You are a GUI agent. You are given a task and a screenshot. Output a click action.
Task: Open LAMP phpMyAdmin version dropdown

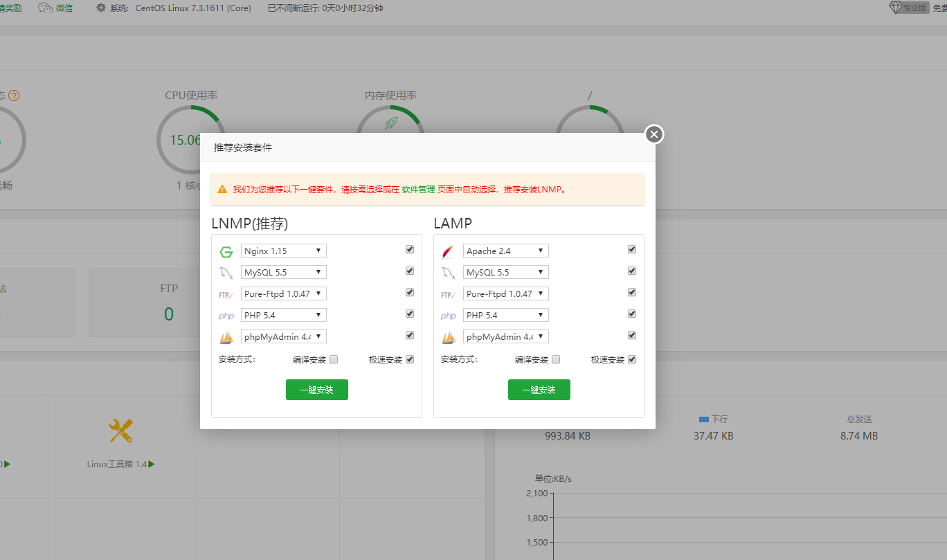point(506,336)
